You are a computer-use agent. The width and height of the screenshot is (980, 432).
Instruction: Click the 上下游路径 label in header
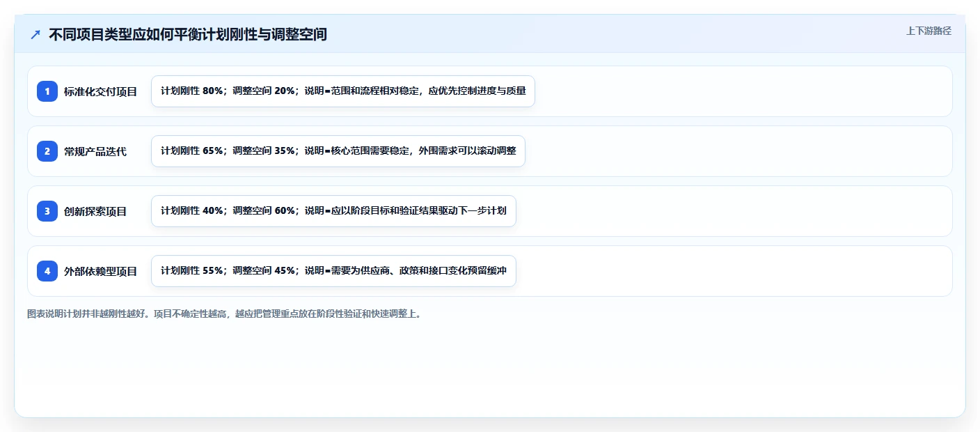(928, 31)
